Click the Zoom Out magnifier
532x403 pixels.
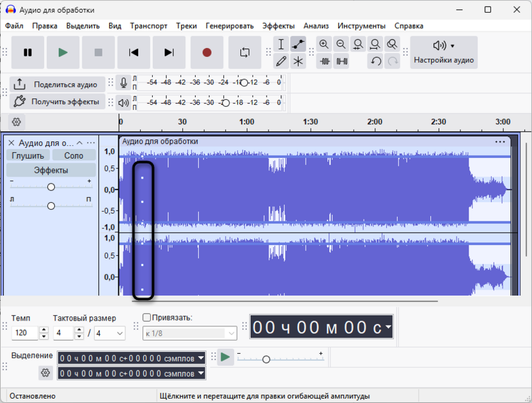[x=341, y=44]
